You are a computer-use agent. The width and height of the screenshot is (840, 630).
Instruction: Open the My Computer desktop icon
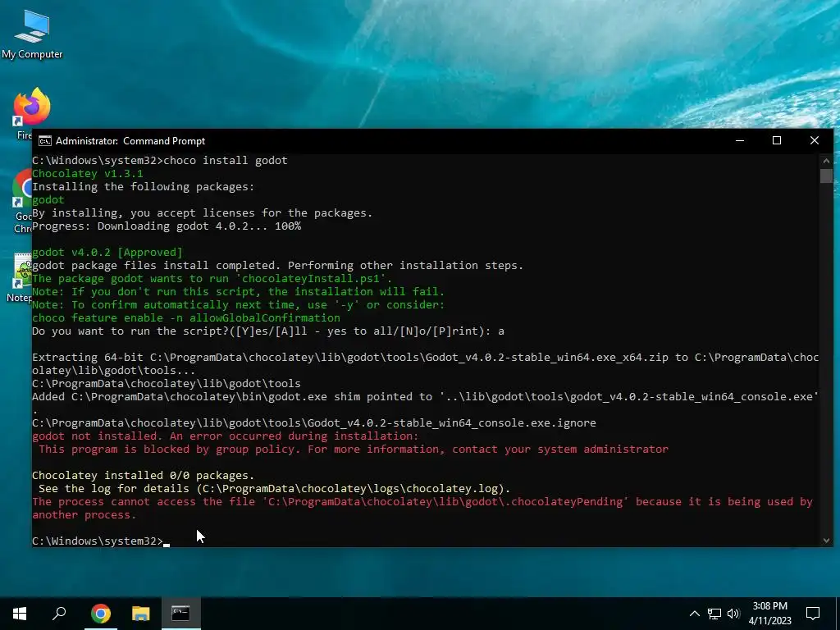pyautogui.click(x=32, y=34)
